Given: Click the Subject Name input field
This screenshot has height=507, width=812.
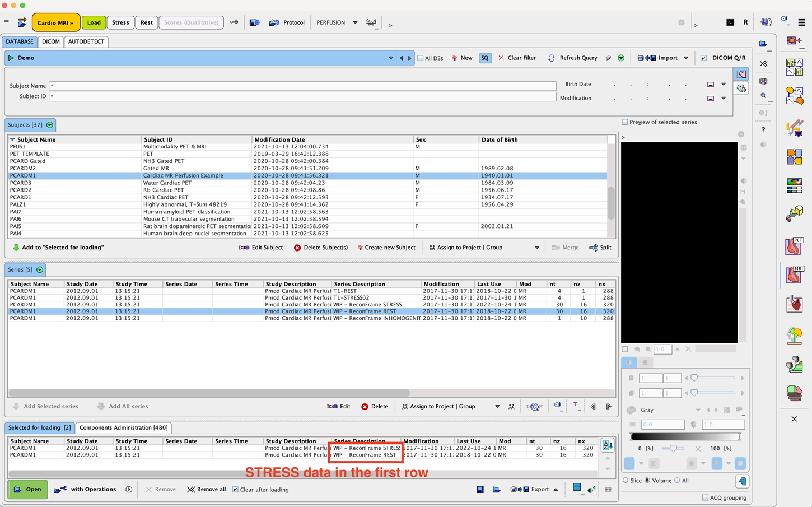Looking at the screenshot, I should (x=302, y=86).
